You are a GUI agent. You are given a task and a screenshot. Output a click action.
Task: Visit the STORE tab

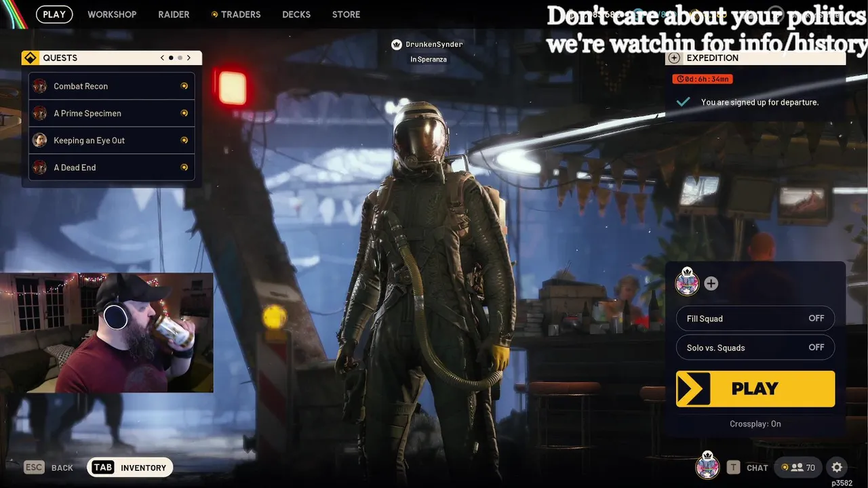tap(346, 14)
